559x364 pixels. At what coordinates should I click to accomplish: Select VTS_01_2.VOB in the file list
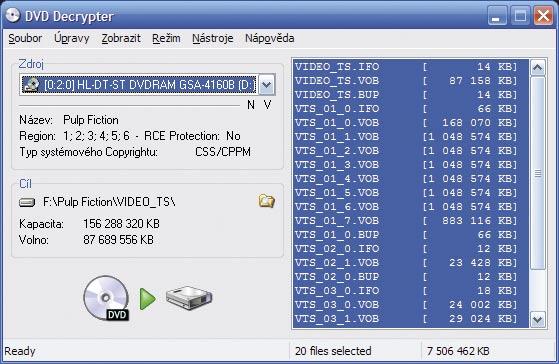pyautogui.click(x=411, y=151)
